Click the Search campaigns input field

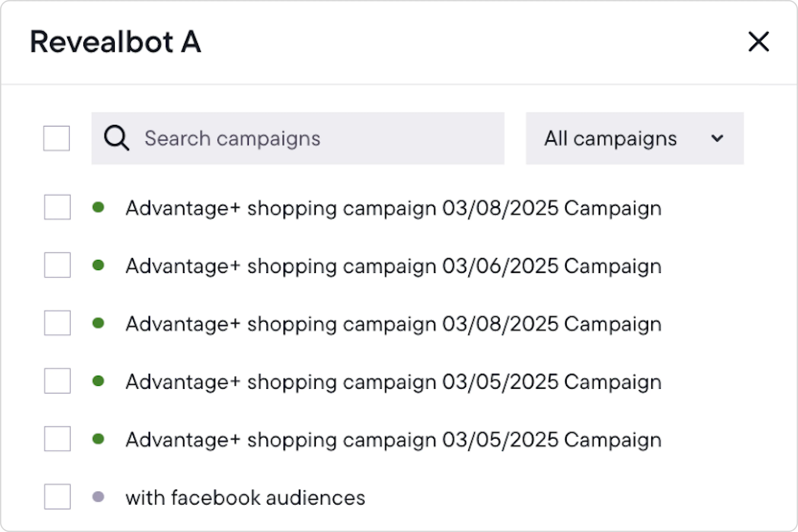(305, 138)
